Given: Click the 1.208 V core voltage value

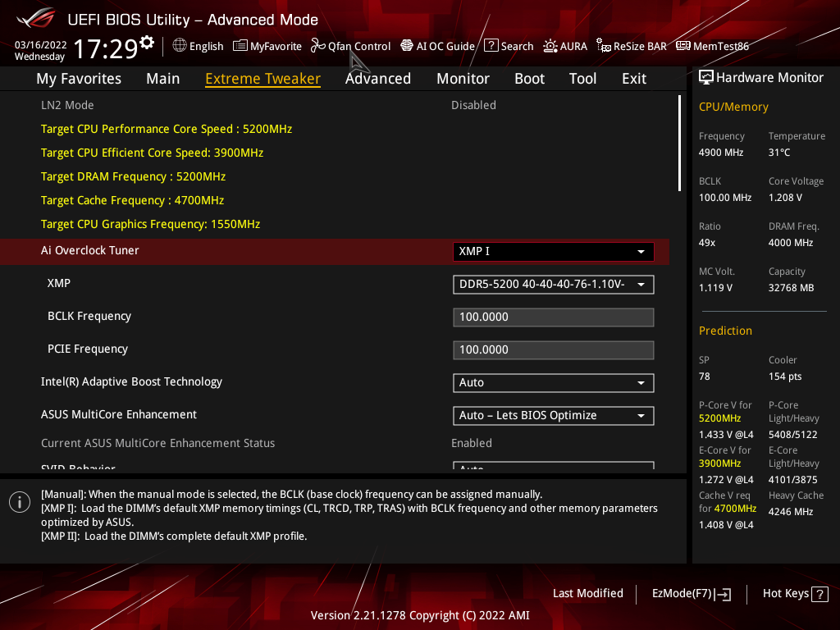Looking at the screenshot, I should [785, 197].
